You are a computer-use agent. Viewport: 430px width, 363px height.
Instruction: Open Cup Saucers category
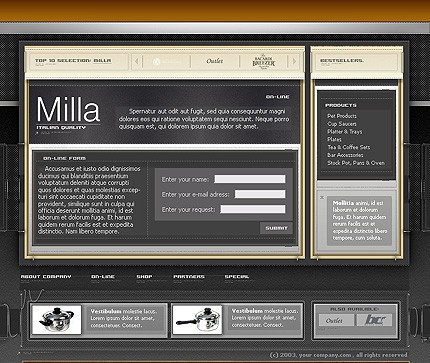coord(342,124)
